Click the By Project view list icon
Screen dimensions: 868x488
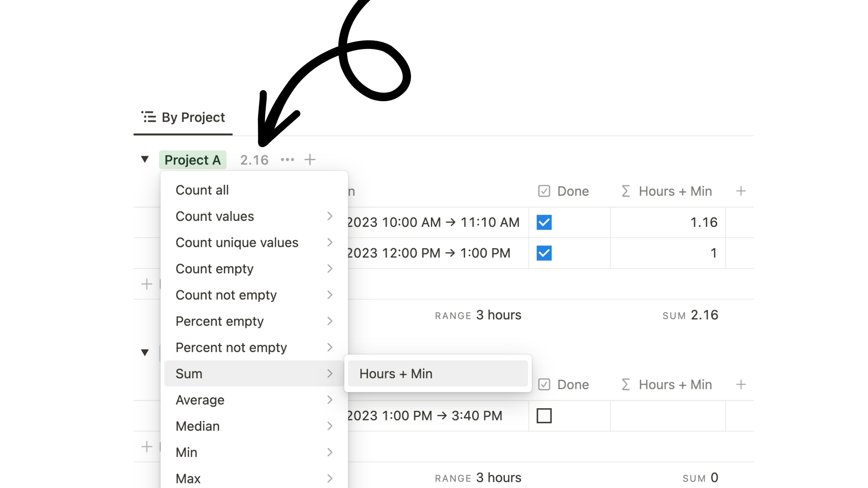click(149, 117)
